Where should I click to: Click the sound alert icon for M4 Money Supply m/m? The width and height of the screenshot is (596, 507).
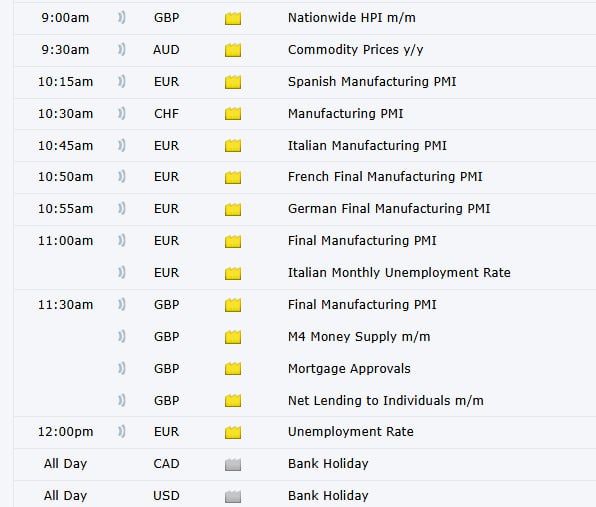(121, 336)
